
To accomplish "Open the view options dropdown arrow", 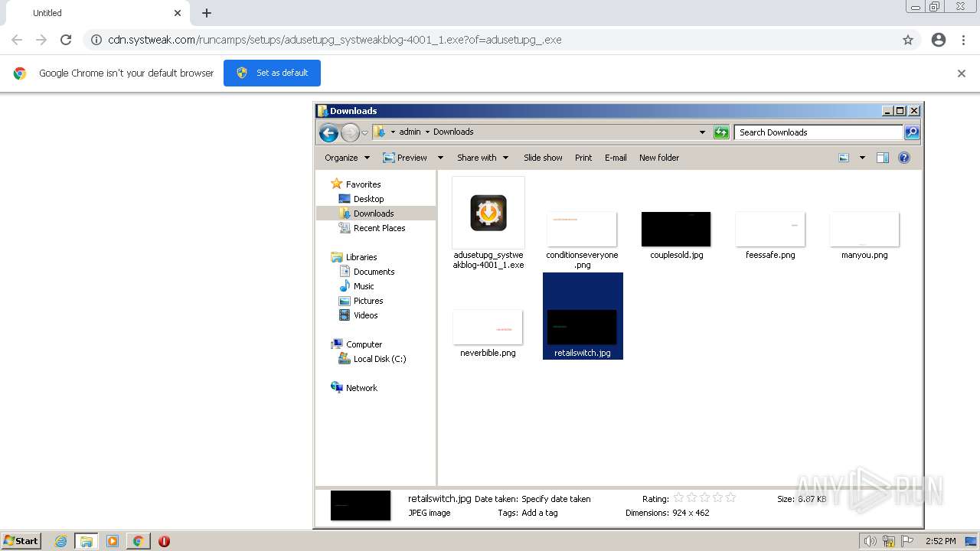I will (862, 158).
